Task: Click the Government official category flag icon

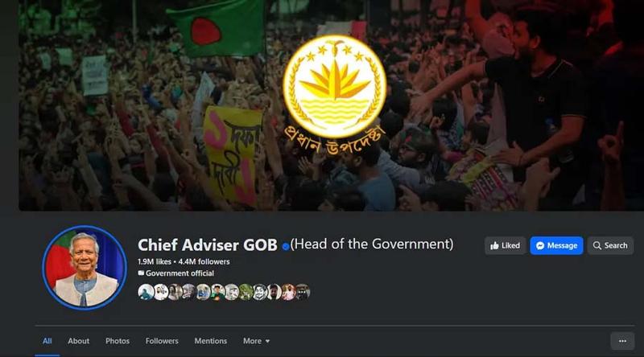Action: [141, 273]
